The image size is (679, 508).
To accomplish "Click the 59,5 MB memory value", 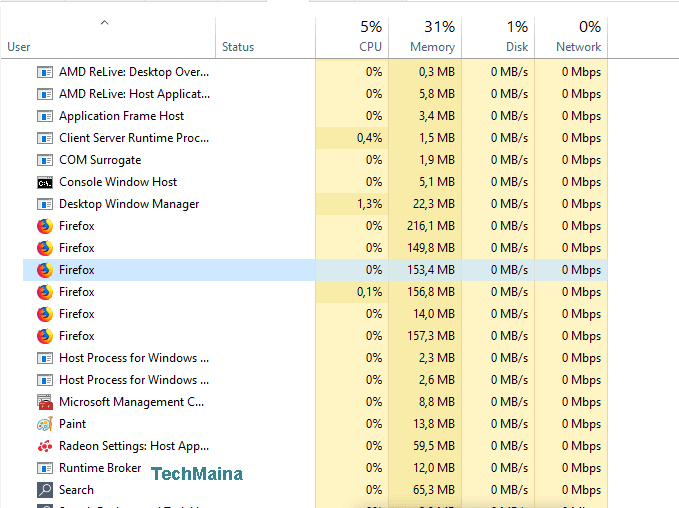I will pos(434,446).
